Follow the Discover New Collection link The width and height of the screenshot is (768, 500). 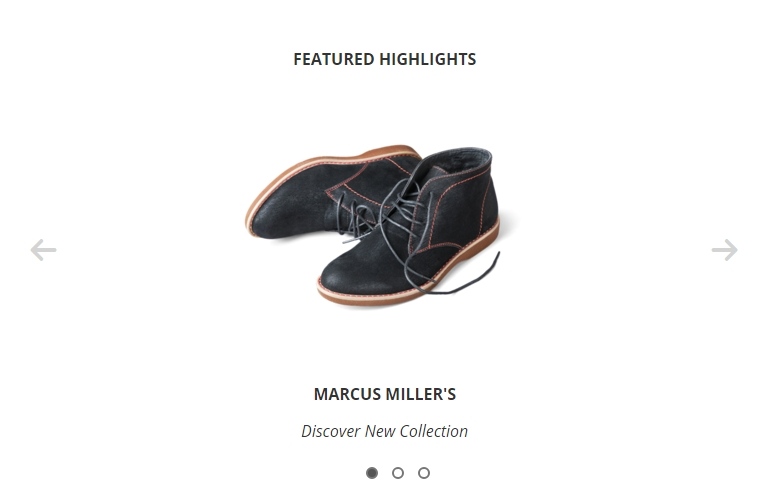384,431
